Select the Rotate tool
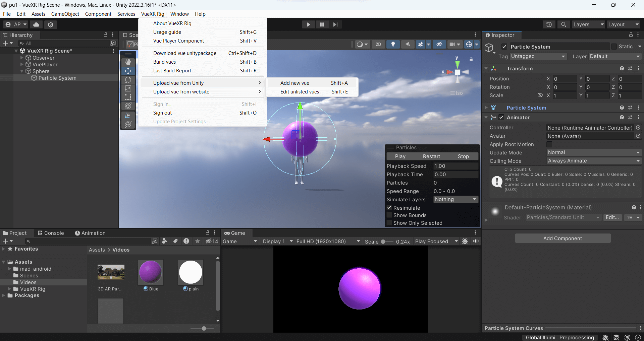 (x=128, y=80)
